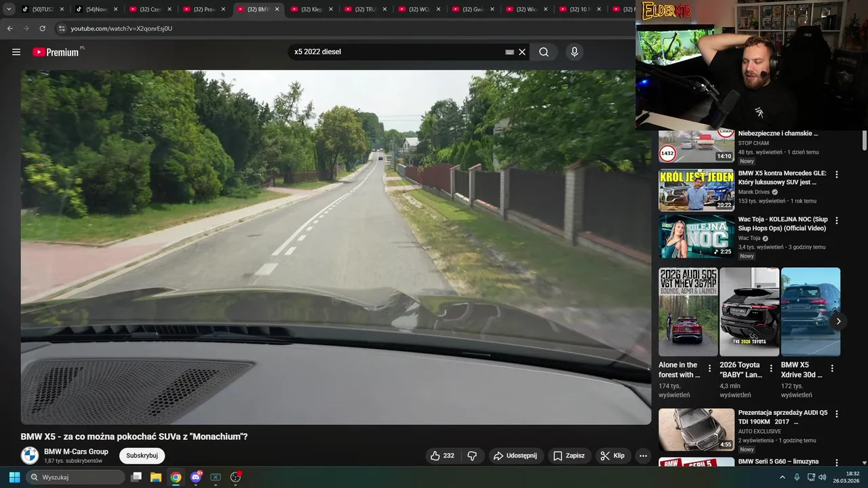Image resolution: width=868 pixels, height=488 pixels.
Task: Open the Xbox Game Bar taskbar icon
Action: pos(216,477)
